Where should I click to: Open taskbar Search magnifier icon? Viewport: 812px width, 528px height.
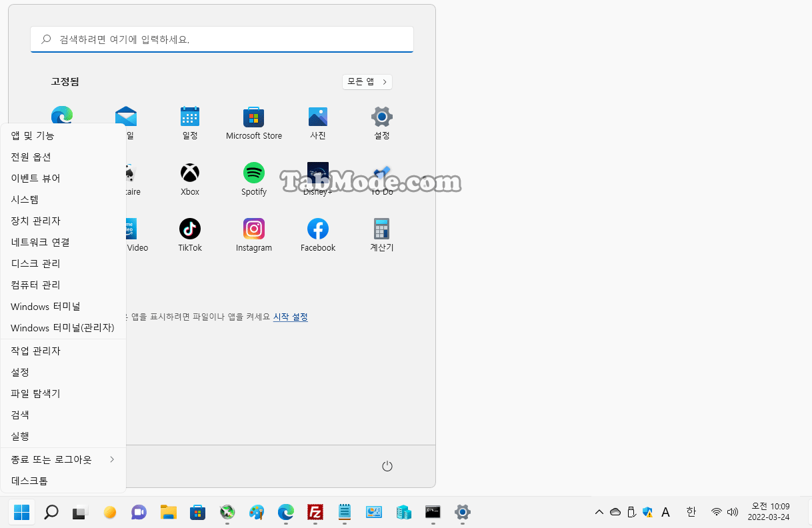pyautogui.click(x=51, y=512)
